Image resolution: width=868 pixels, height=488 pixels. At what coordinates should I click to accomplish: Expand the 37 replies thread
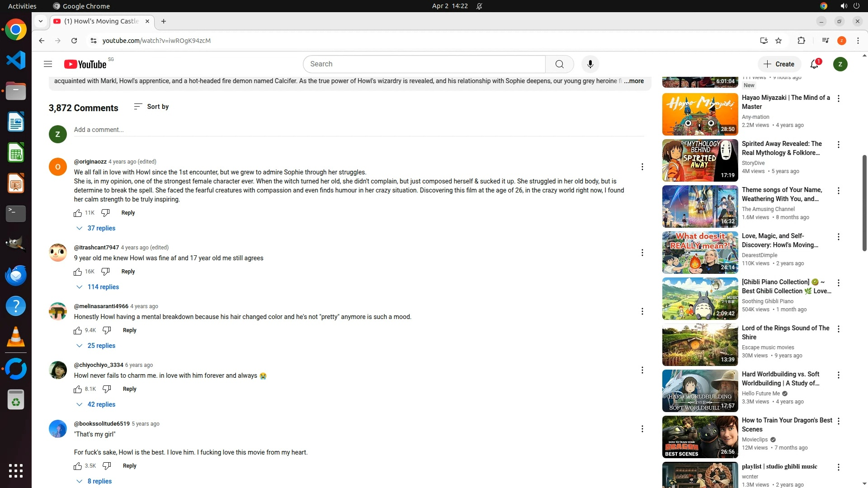click(x=96, y=228)
